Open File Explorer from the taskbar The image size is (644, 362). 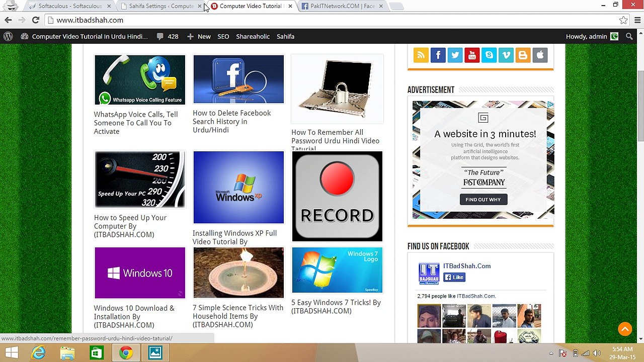pos(67,353)
